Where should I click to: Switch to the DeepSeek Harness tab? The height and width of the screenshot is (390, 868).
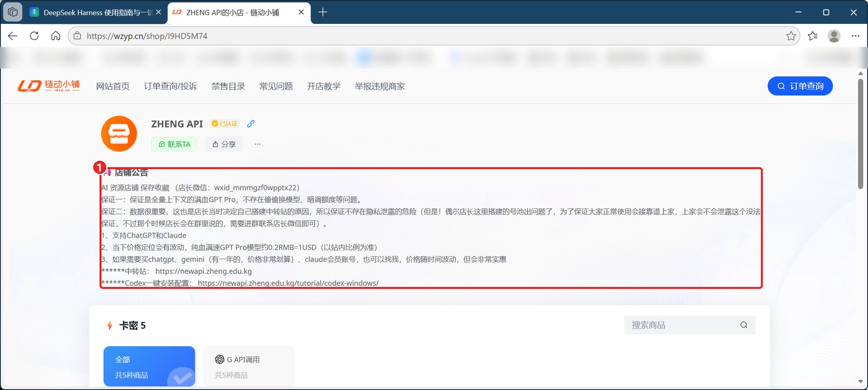95,12
